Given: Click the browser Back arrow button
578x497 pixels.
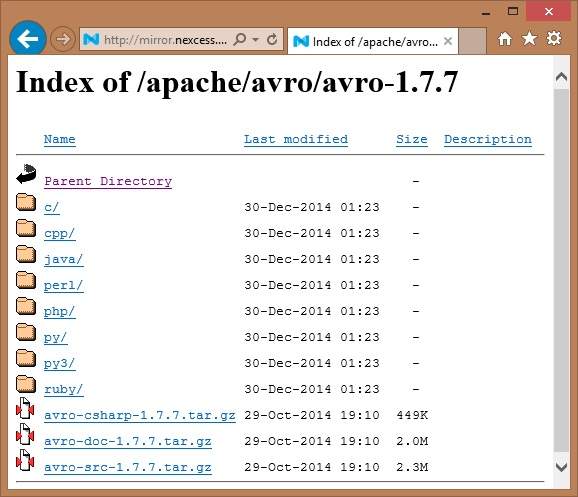Looking at the screenshot, I should [x=28, y=39].
